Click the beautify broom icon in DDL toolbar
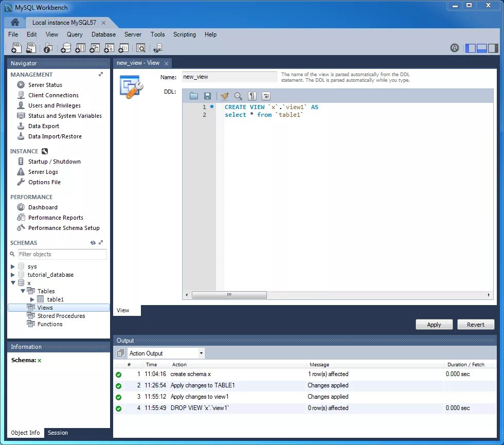The width and height of the screenshot is (504, 445). point(224,96)
